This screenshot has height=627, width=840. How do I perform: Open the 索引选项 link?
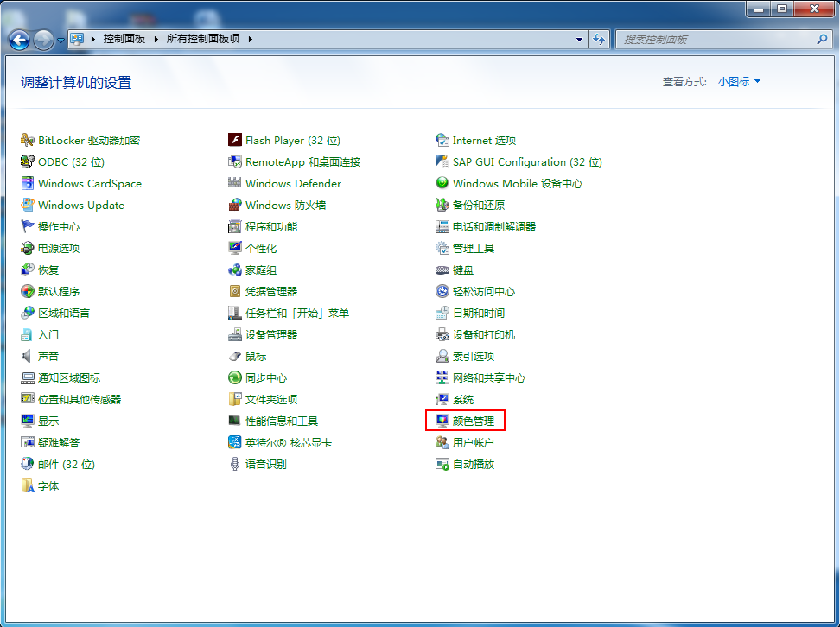click(x=473, y=357)
